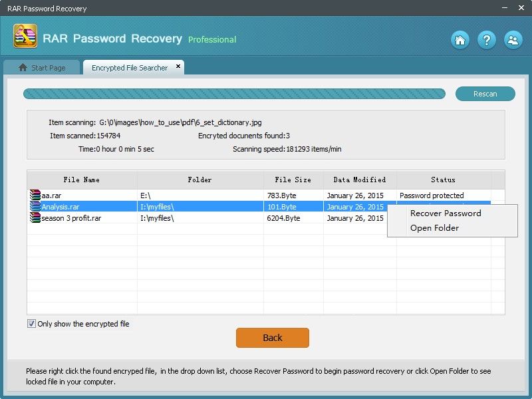Switch to the Start Page tab
Screen dimensions: 532x399
(41, 68)
